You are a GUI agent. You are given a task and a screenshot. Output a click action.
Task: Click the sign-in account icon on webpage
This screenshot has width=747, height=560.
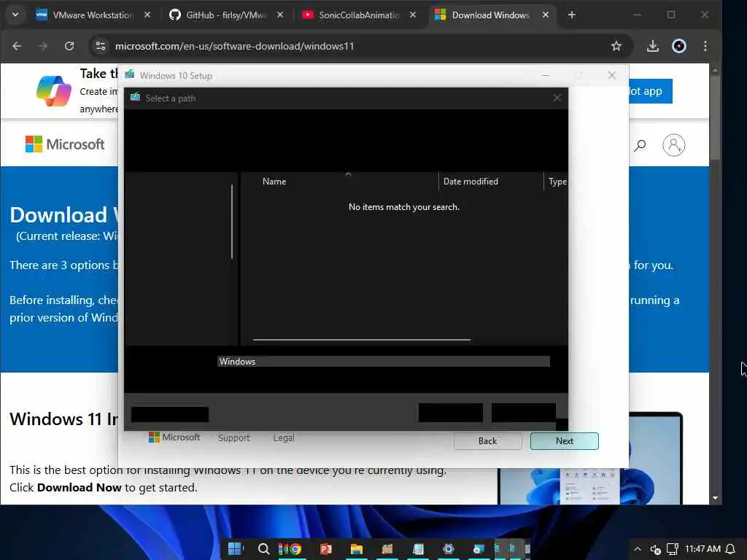point(673,145)
